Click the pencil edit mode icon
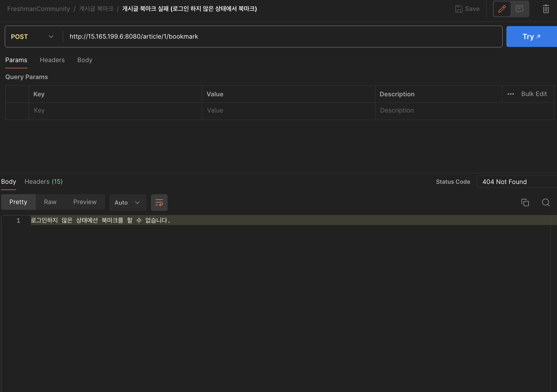This screenshot has height=392, width=557. coord(502,9)
